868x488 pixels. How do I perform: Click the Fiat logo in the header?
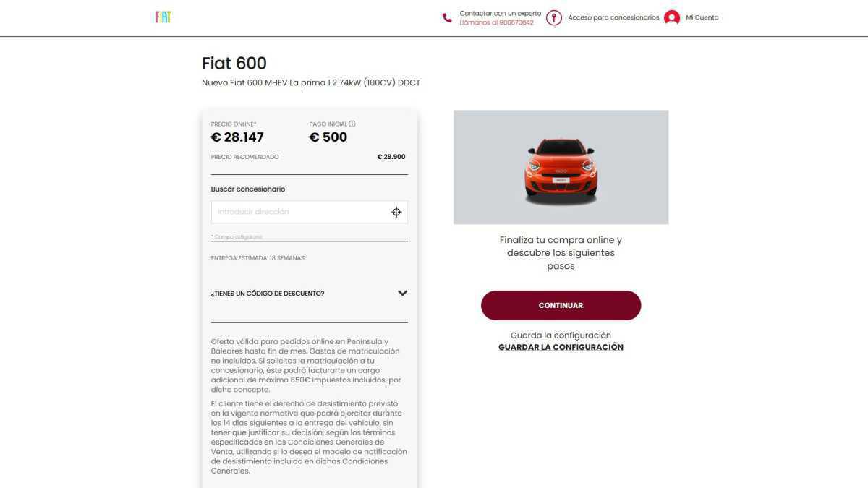click(163, 17)
